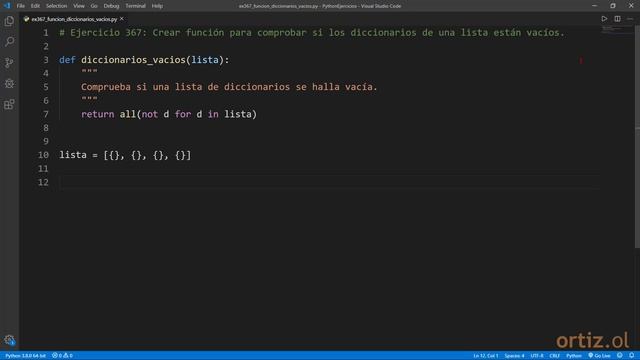Click line number 3 in the gutter
Viewport: 640px width, 360px height.
[46, 60]
